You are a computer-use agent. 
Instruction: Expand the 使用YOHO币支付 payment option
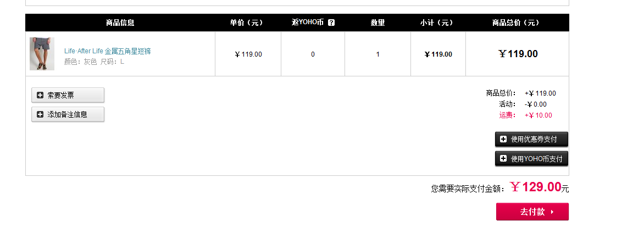point(531,158)
